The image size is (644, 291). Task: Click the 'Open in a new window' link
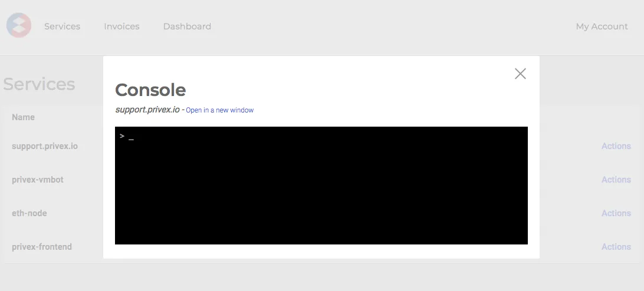(x=220, y=110)
